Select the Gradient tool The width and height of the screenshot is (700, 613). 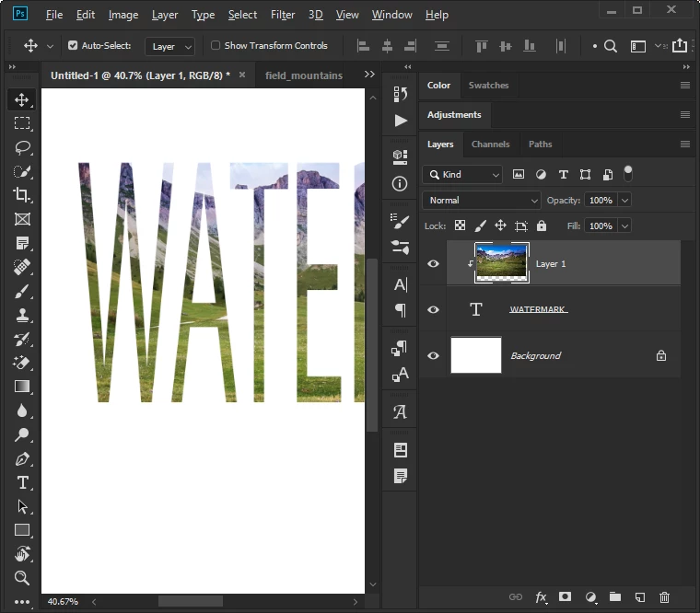click(x=21, y=387)
